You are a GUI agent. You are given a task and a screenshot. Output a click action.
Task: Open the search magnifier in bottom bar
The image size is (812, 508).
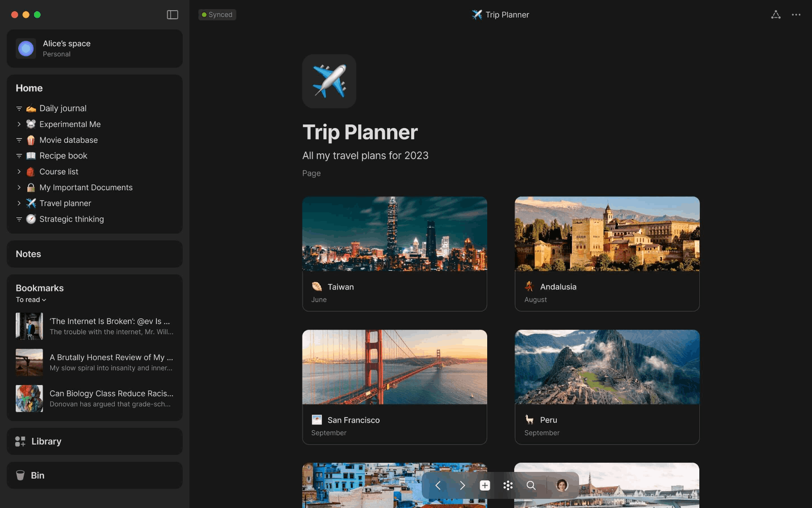531,486
